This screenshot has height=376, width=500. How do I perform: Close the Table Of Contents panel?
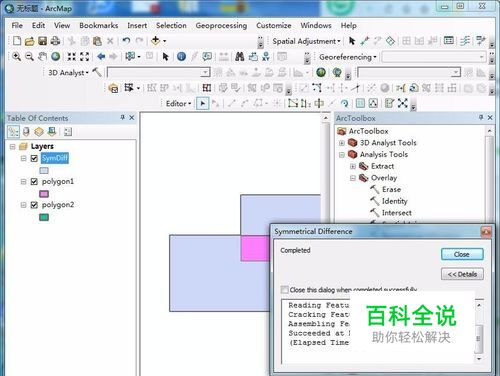point(132,117)
